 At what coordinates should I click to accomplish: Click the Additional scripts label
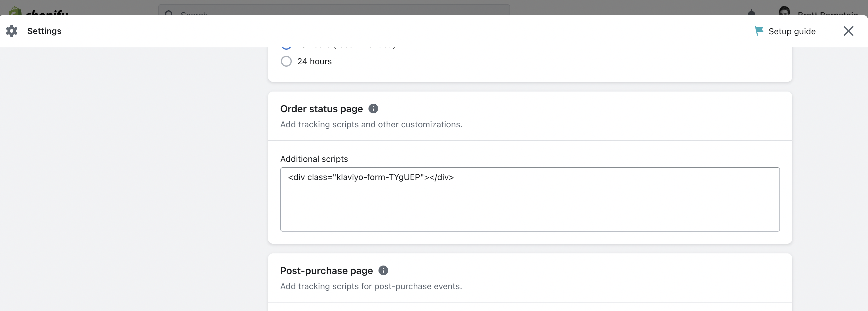(x=314, y=159)
